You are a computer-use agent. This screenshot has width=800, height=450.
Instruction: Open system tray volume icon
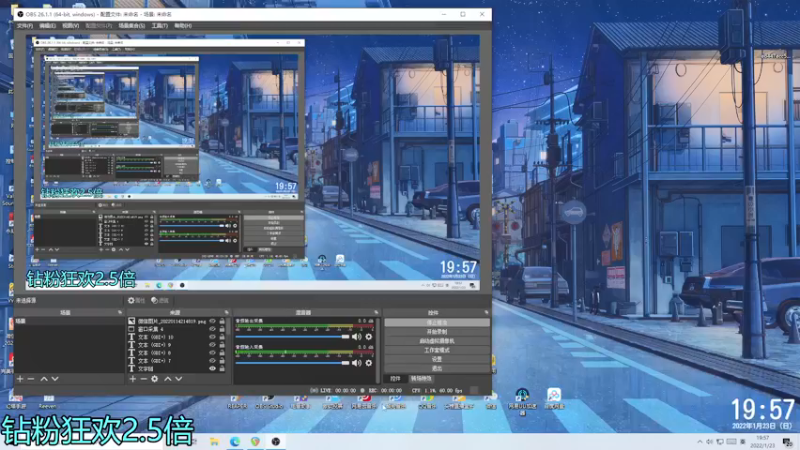710,442
